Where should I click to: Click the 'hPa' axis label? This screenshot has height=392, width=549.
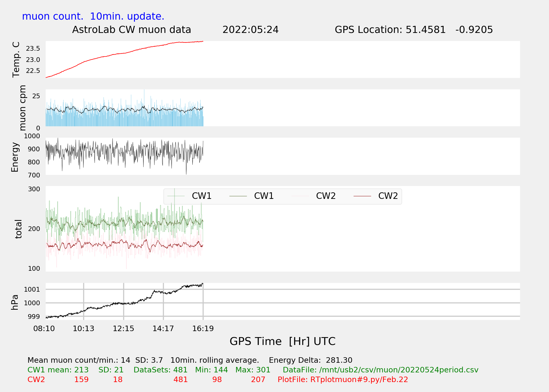15,302
